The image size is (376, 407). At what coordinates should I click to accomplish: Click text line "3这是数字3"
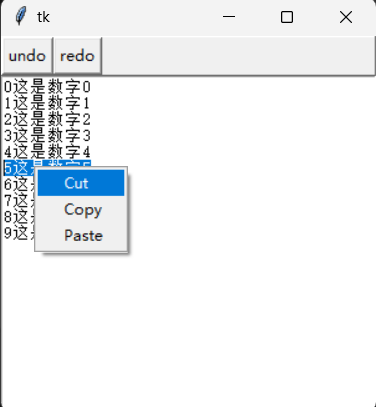pyautogui.click(x=47, y=136)
